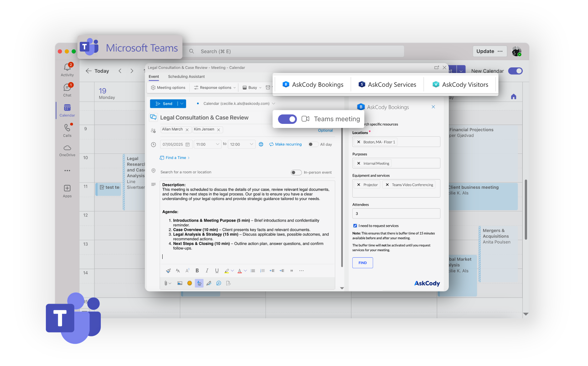Select the AskCody Services add-in
Screen dimensions: 588x366
point(387,85)
